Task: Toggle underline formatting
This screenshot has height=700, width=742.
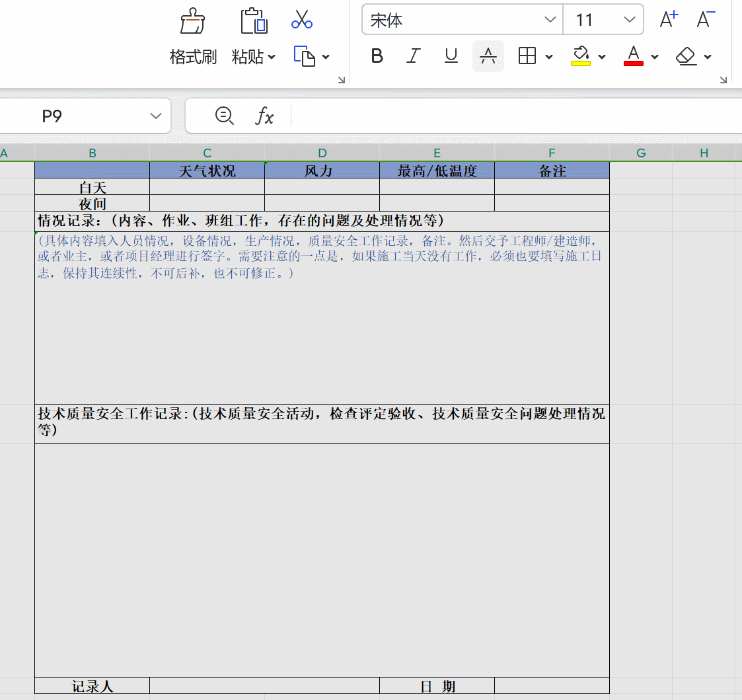Action: [451, 56]
